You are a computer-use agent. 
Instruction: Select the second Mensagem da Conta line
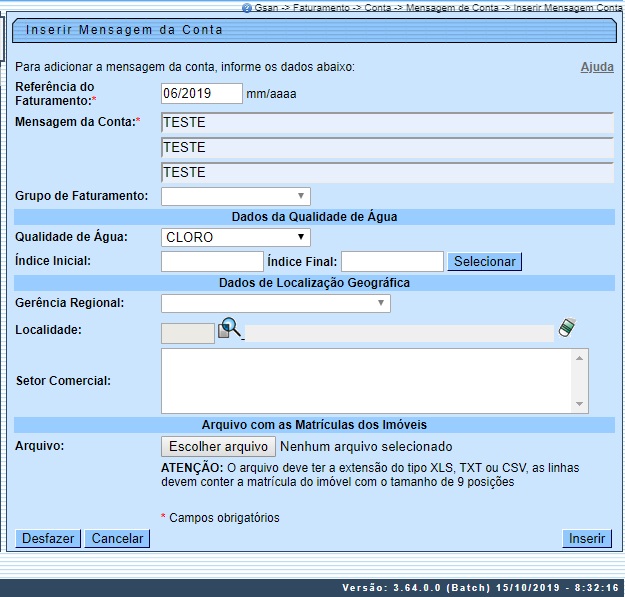point(386,147)
